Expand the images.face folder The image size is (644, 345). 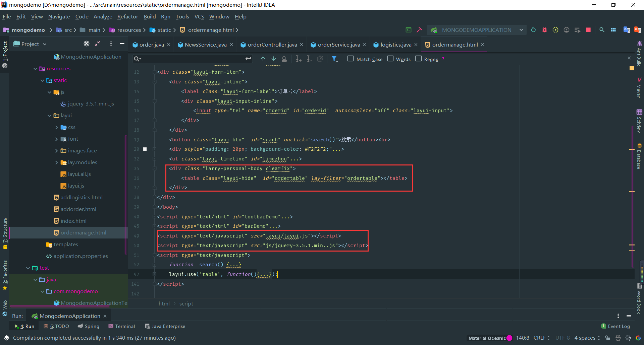coord(56,151)
